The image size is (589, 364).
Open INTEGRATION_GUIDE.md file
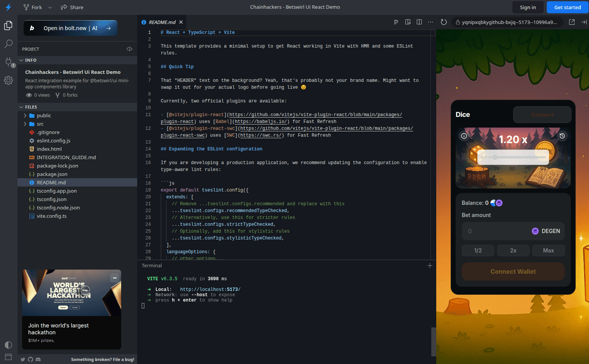tap(77, 157)
